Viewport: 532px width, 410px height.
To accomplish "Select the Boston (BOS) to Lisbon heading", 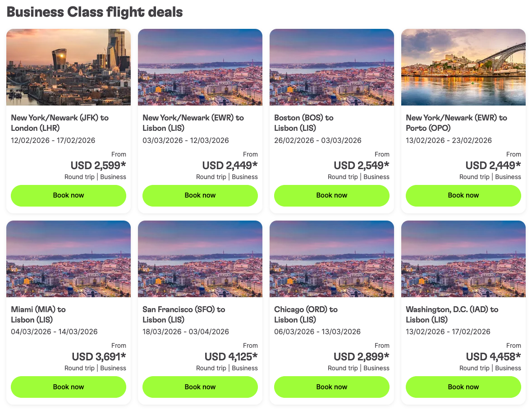I will (x=303, y=123).
